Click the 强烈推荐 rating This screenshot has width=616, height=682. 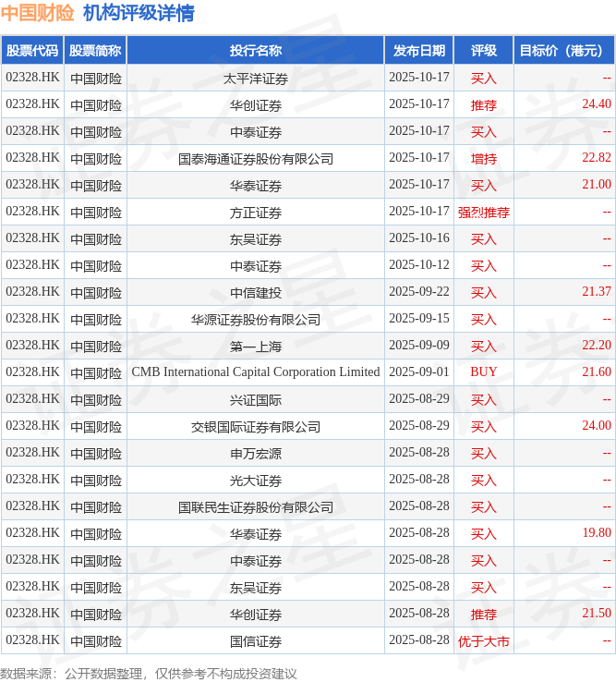483,213
